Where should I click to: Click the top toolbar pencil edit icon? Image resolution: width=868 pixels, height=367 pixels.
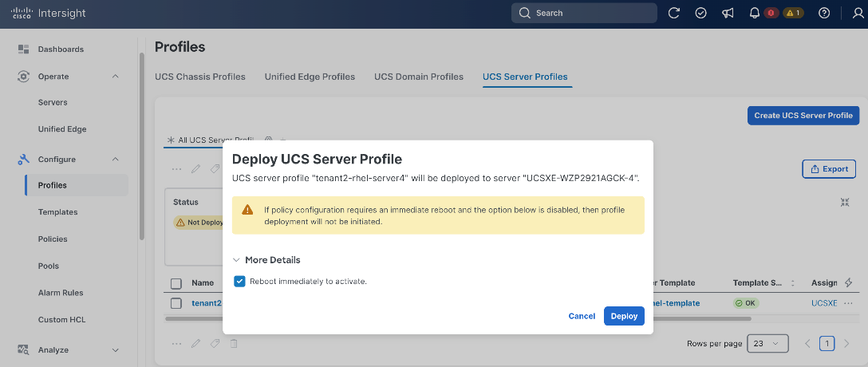click(195, 169)
